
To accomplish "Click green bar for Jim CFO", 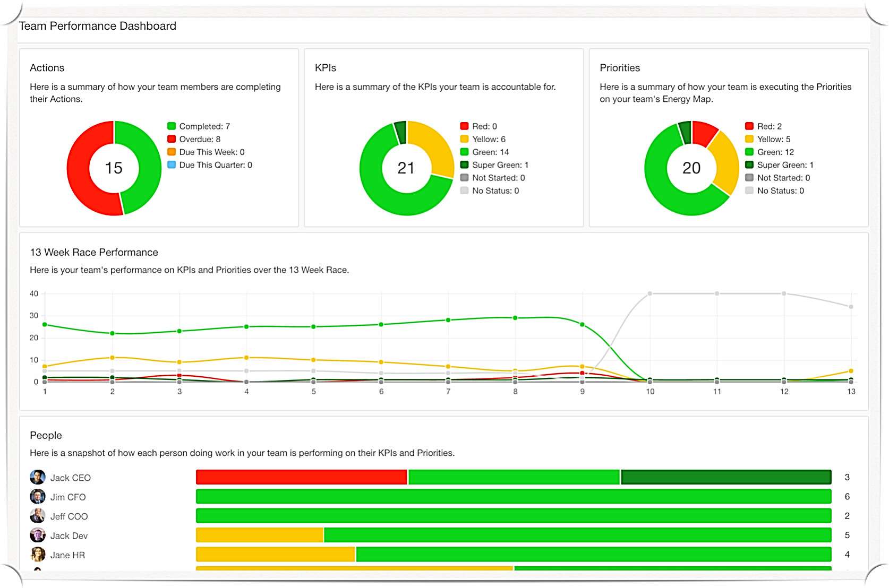I will click(514, 497).
